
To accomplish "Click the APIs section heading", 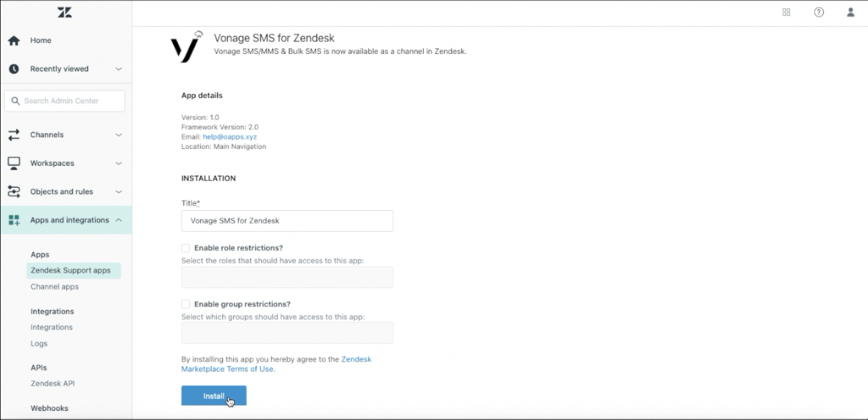I will [x=39, y=367].
